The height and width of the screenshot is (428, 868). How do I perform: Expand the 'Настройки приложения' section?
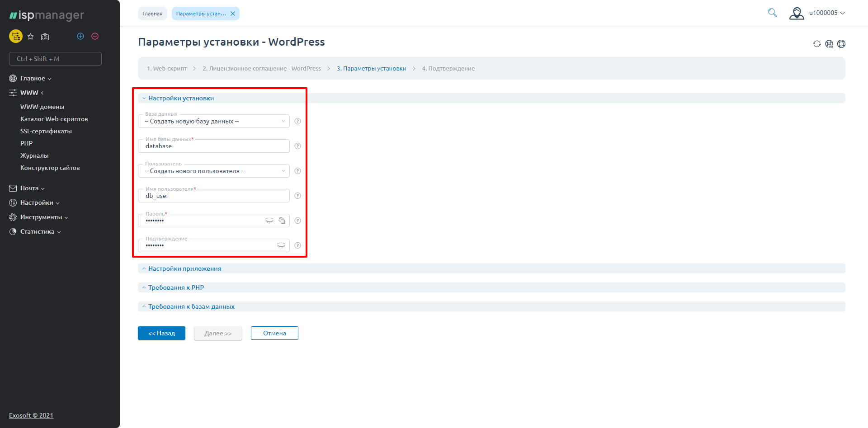[184, 268]
